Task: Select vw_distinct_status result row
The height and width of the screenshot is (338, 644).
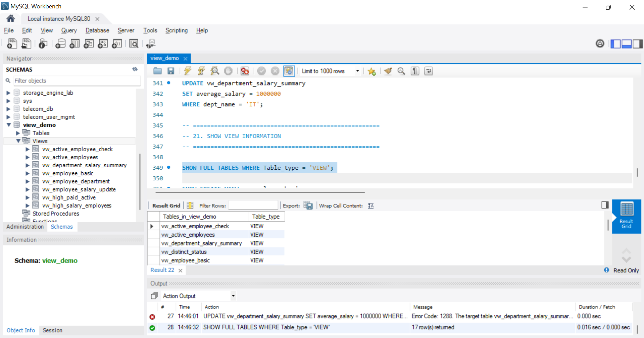Action: tap(216, 251)
